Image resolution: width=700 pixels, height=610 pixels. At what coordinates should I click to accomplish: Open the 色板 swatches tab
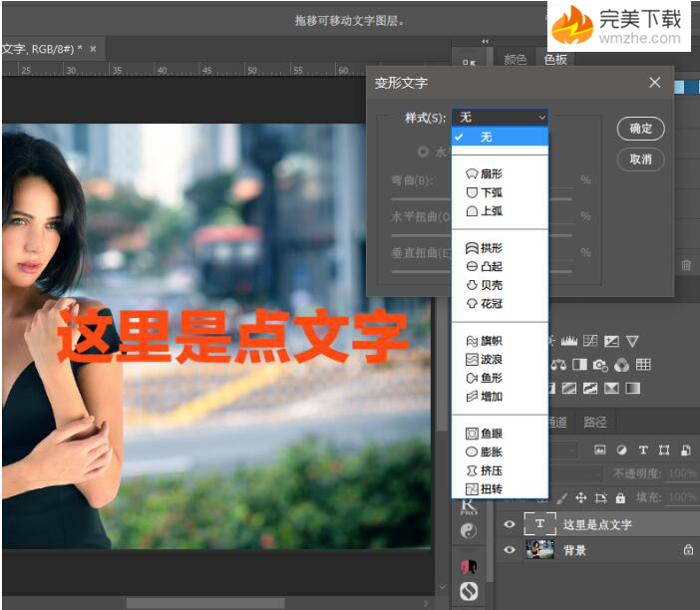[x=555, y=60]
